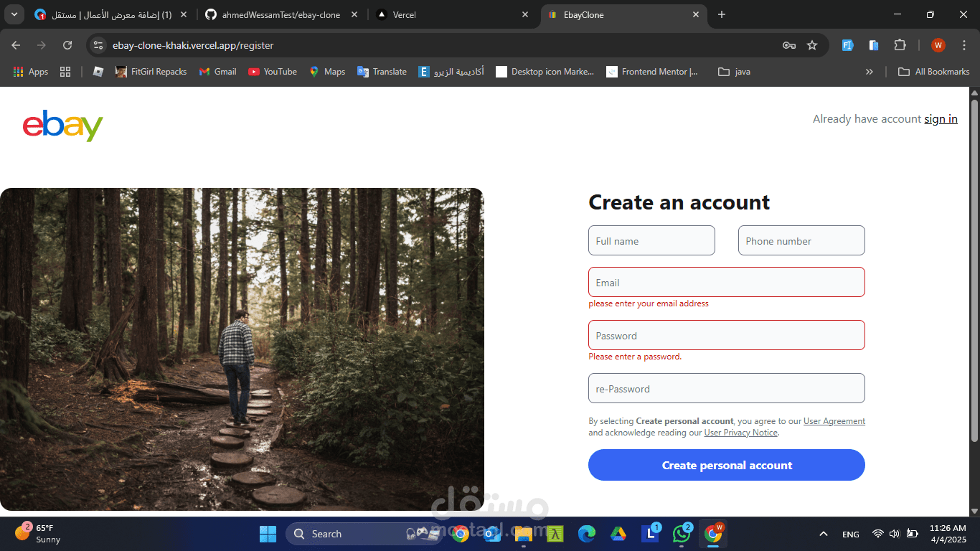This screenshot has height=551, width=980.
Task: Click the "please enter your email address" error
Action: click(649, 303)
